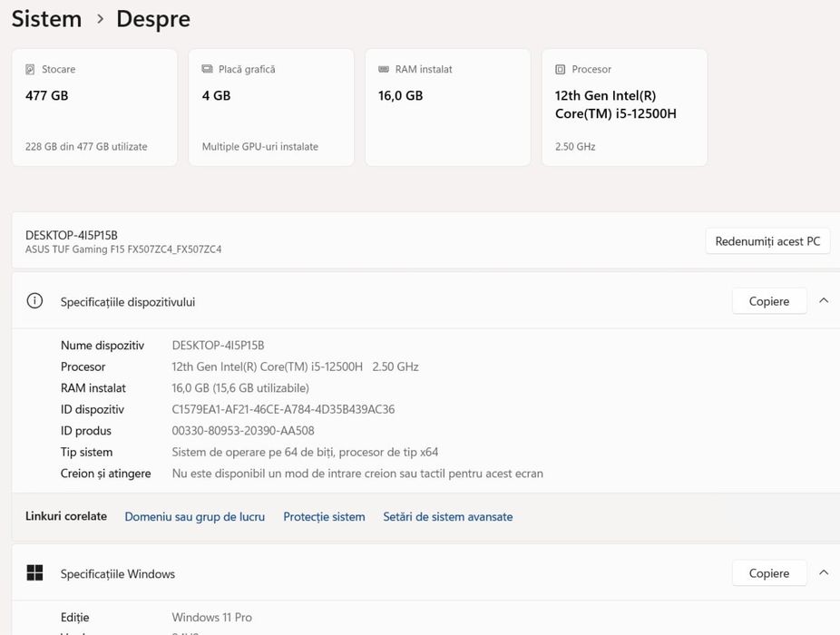The width and height of the screenshot is (840, 635).
Task: Click the Redenumiți acest PC button
Action: (767, 241)
